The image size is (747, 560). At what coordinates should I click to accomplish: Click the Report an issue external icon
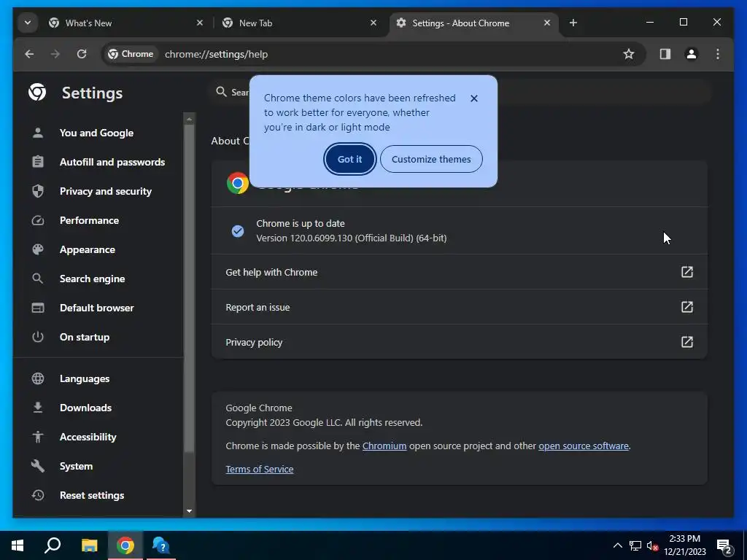[687, 307]
